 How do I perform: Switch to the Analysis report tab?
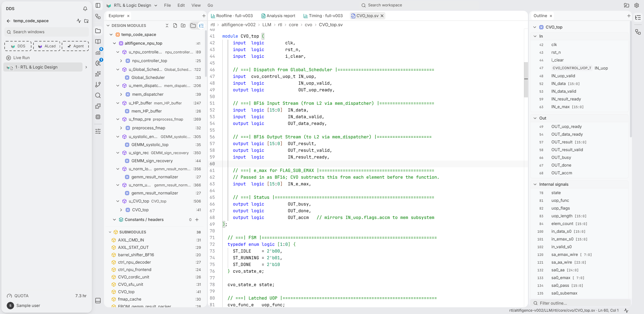click(278, 16)
